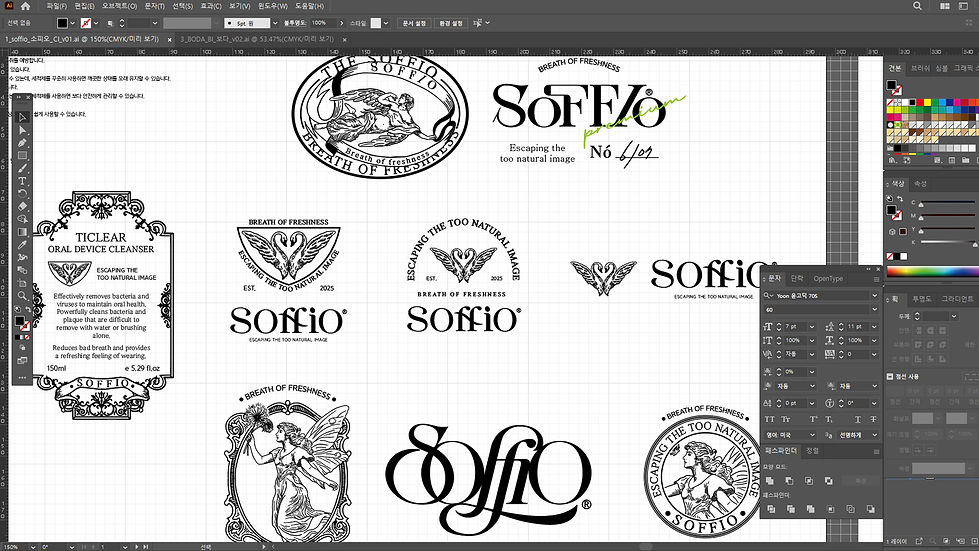Viewport: 979px width, 551px height.
Task: Click the 환경 설정 button
Action: (x=451, y=23)
